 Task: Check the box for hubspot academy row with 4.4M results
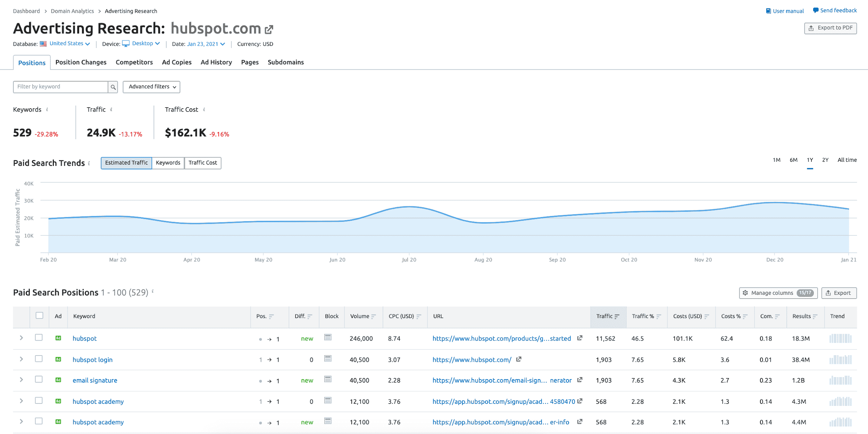point(39,421)
